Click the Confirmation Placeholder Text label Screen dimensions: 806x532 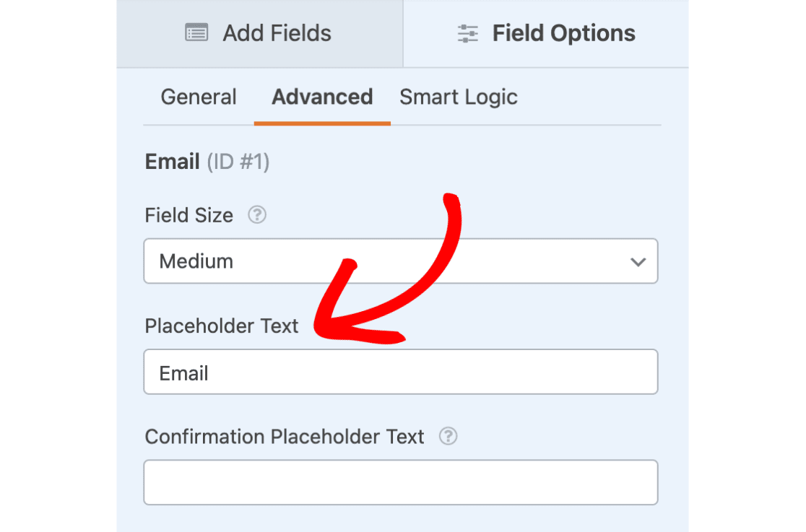(285, 437)
